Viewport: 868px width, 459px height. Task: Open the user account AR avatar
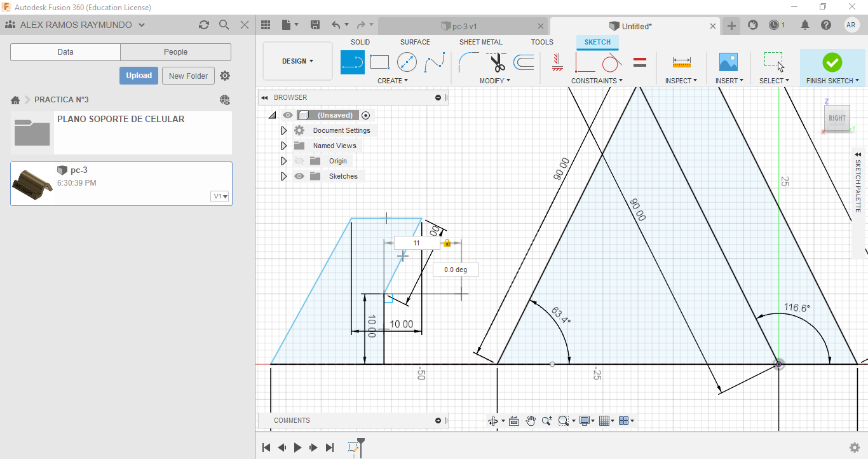coord(851,25)
